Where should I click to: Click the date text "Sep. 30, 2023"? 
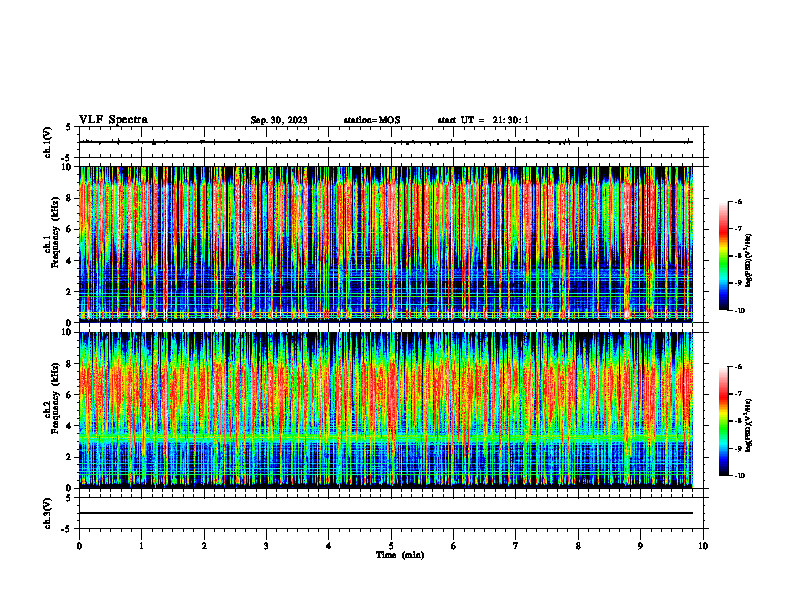click(279, 120)
